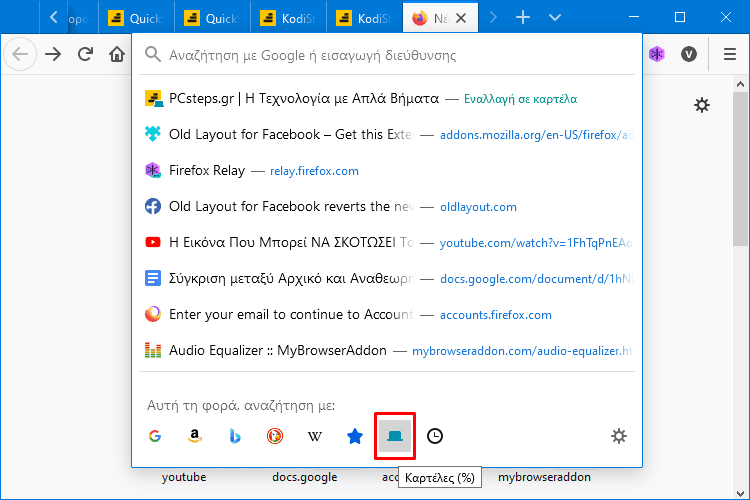Search bookmarks with the star icon
This screenshot has width=750, height=500.
pos(354,436)
